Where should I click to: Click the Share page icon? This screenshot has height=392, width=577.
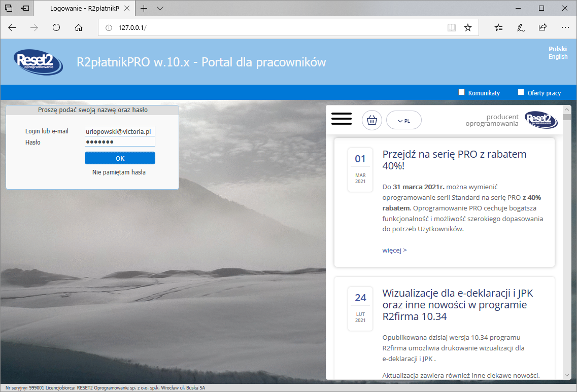click(x=543, y=27)
